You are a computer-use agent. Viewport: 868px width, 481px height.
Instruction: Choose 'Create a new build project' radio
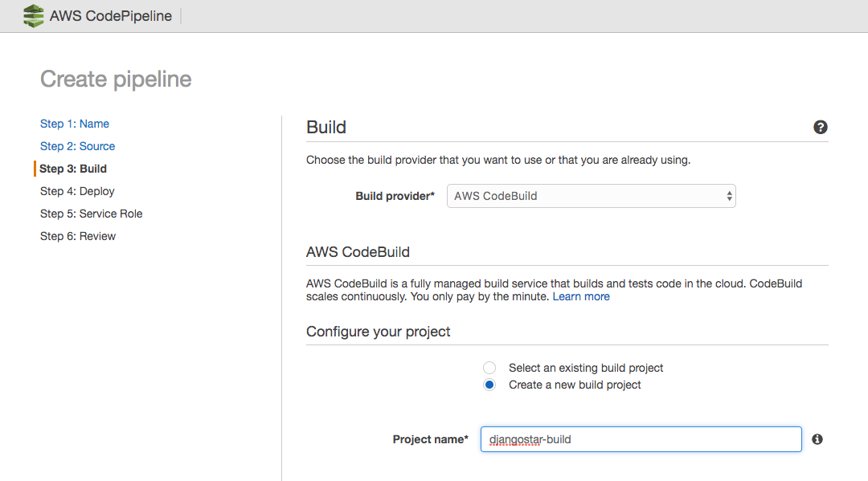[x=489, y=385]
